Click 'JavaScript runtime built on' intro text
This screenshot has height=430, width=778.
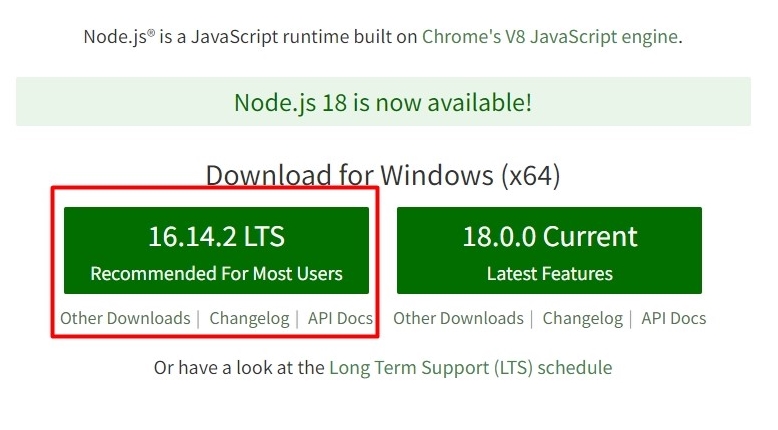300,37
